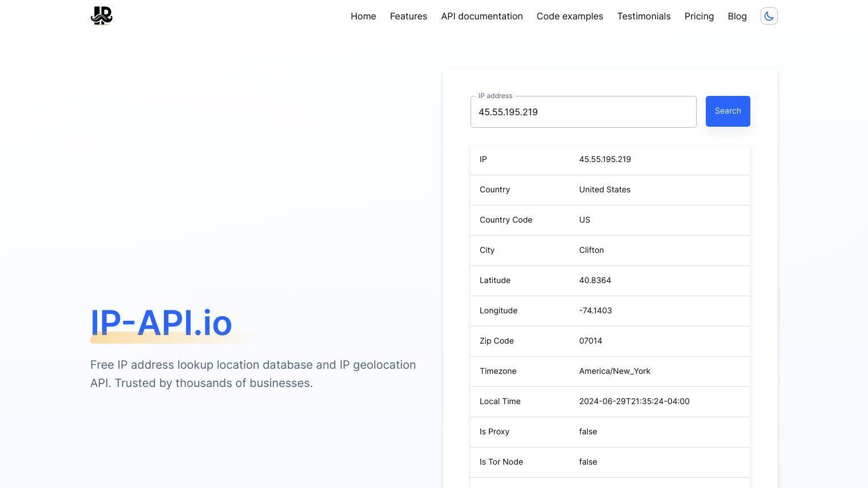868x488 pixels.
Task: Select Country value United States
Action: (605, 190)
